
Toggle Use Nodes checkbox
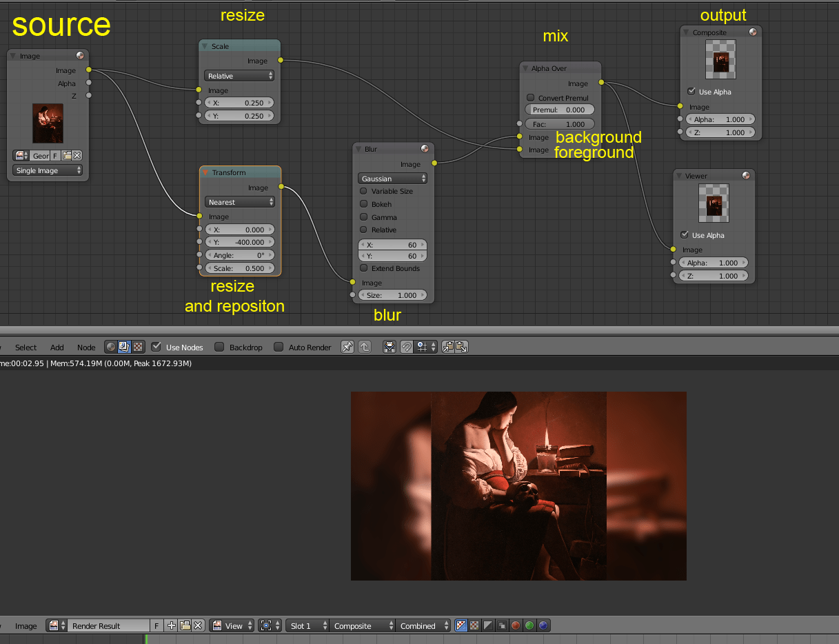click(156, 347)
